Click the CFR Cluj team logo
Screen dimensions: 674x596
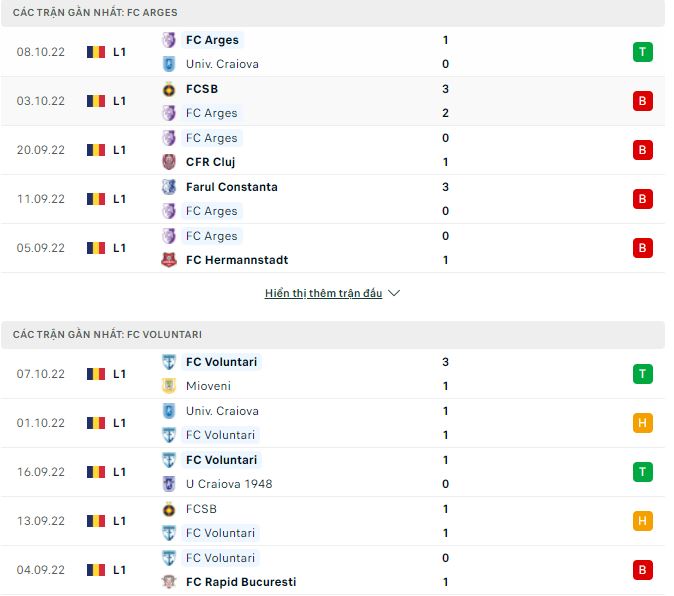169,162
